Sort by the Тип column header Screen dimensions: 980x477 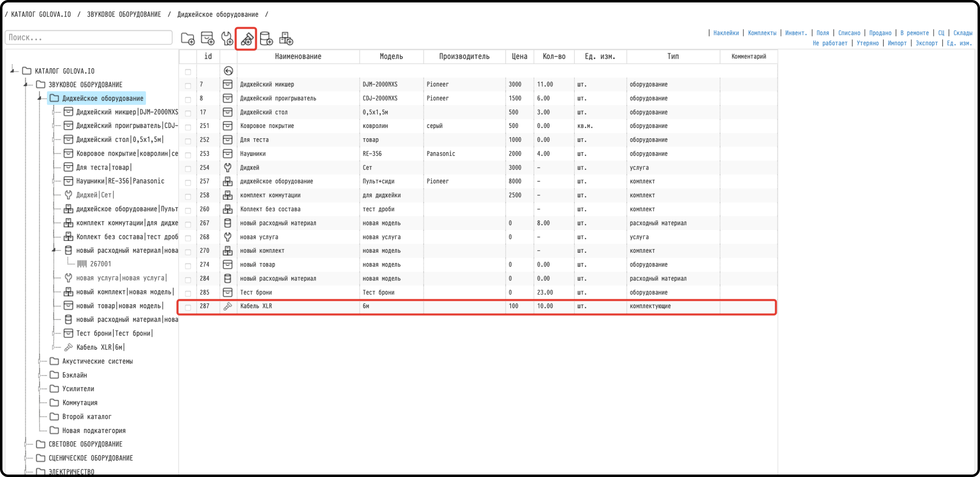pos(673,57)
